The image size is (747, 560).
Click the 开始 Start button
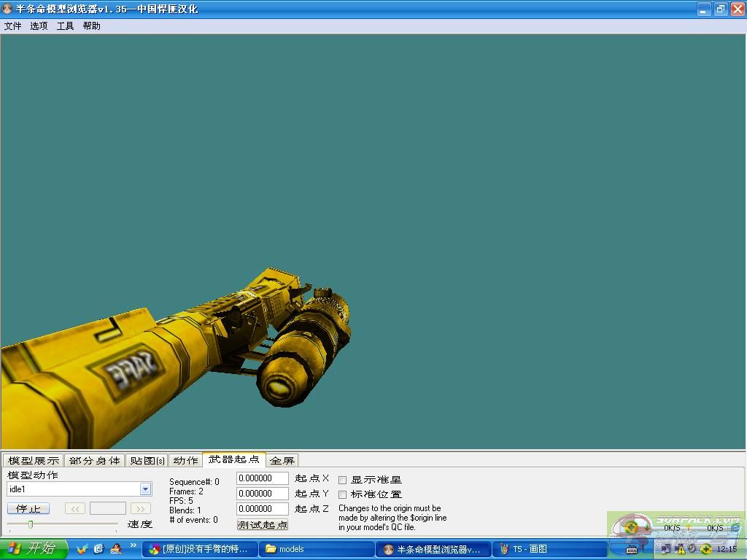34,549
